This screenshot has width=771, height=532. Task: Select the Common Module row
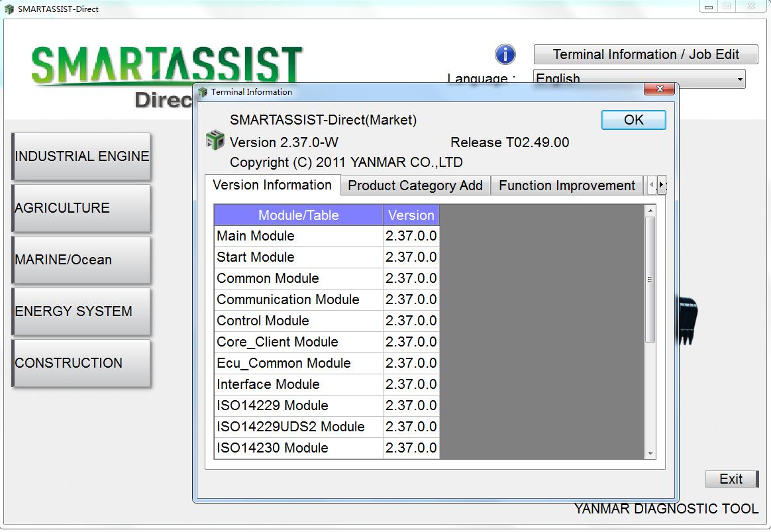327,278
